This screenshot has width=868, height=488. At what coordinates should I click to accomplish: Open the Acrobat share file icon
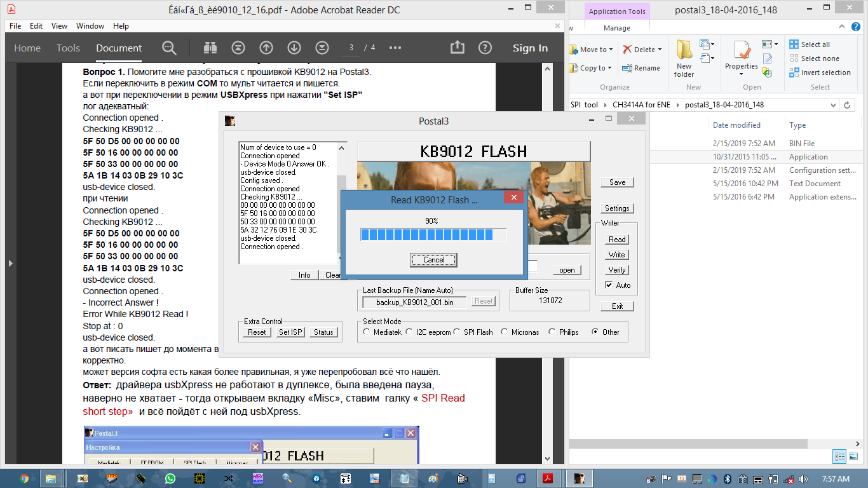[x=457, y=48]
